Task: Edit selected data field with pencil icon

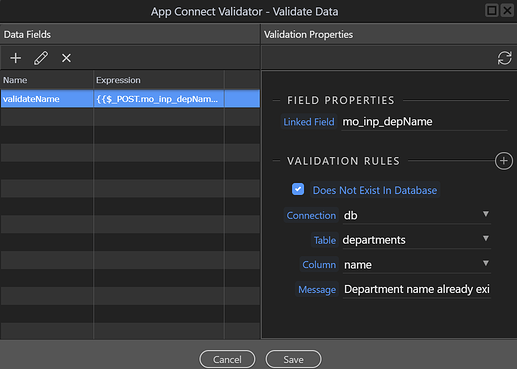Action: pos(41,58)
